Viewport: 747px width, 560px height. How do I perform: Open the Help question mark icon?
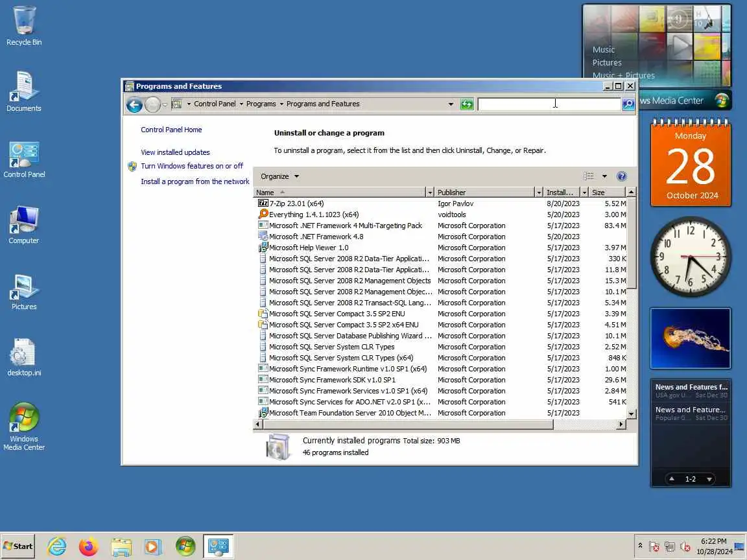point(621,176)
